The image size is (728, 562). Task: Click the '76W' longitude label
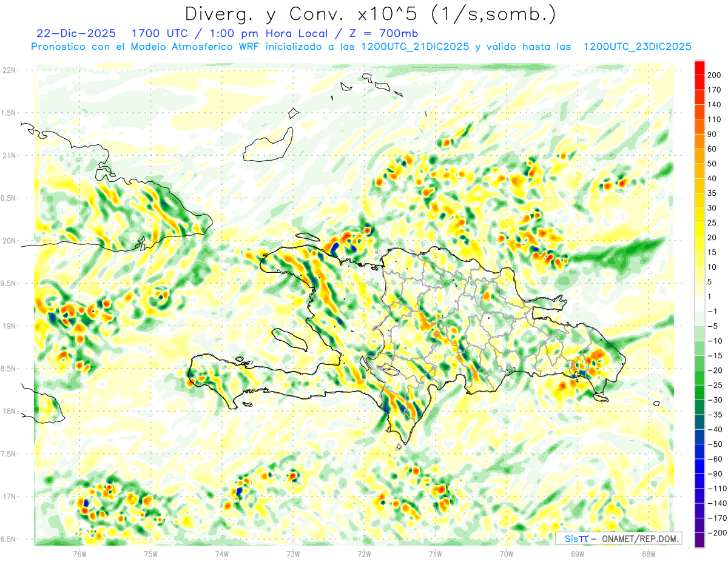coord(79,553)
